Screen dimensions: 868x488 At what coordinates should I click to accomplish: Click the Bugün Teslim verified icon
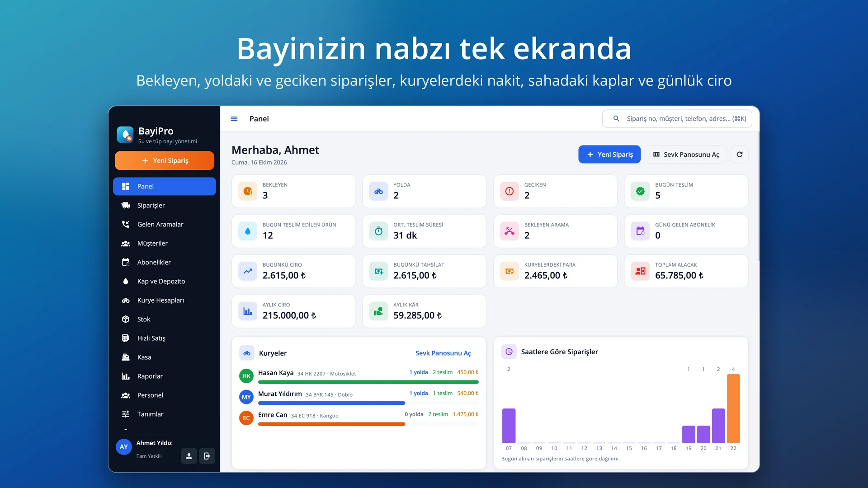[x=640, y=192]
